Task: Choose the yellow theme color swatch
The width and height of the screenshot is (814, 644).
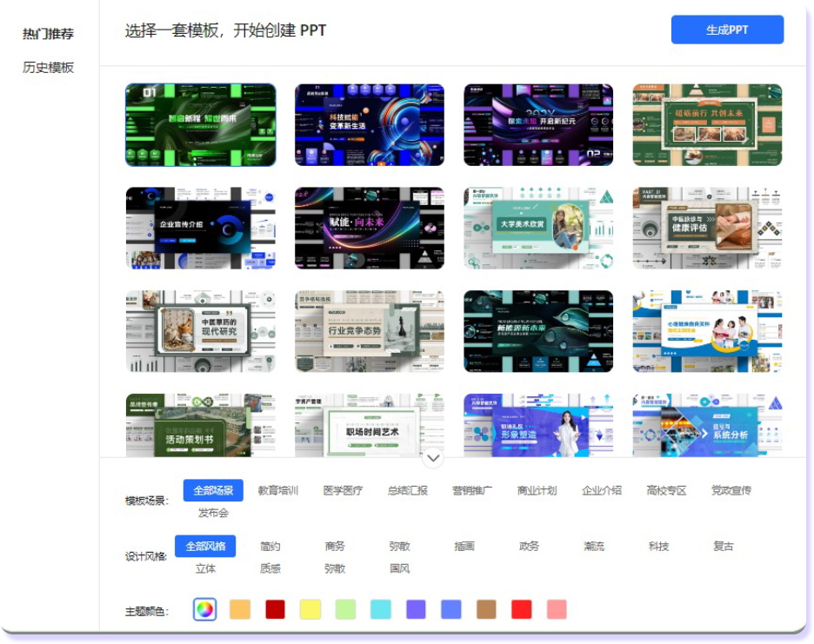Action: 310,609
